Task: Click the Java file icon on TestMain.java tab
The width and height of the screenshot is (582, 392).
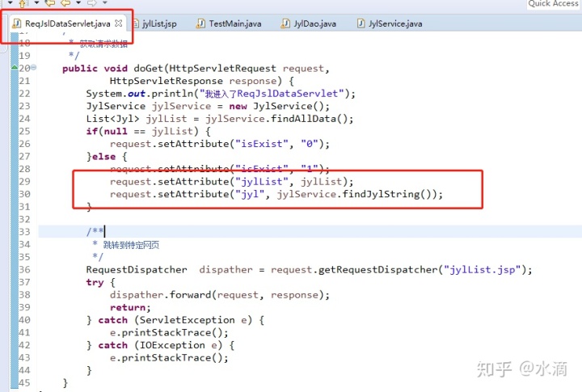Action: [200, 23]
